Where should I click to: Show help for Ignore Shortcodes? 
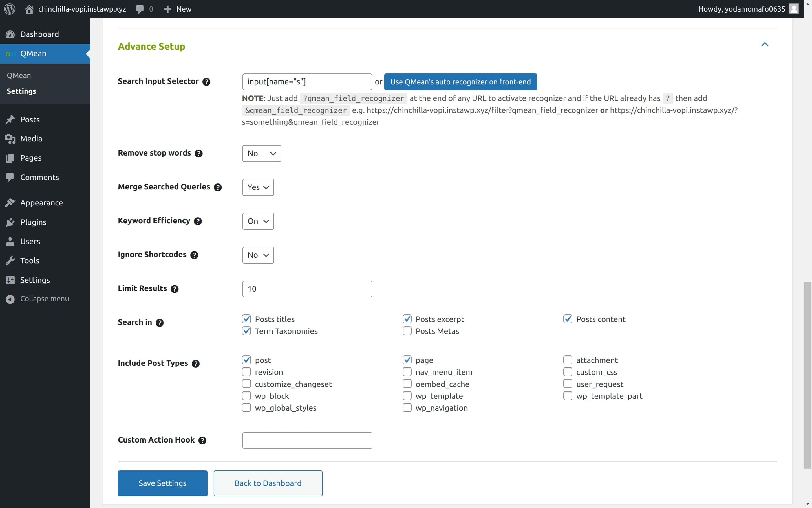[194, 255]
